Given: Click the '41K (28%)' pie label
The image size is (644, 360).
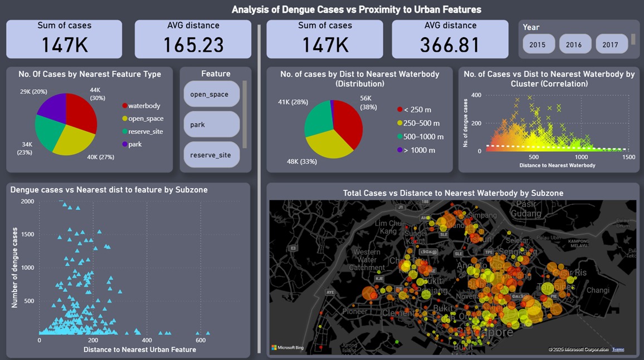Looking at the screenshot, I should pyautogui.click(x=293, y=102).
